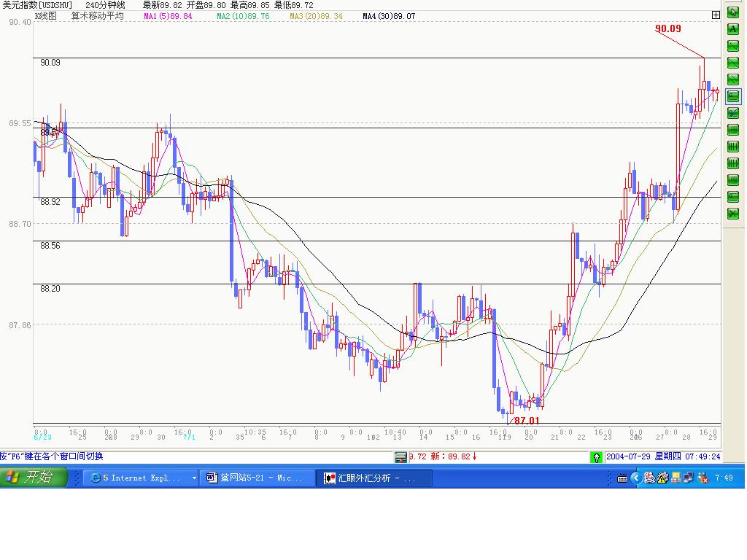Click the delete drawing 'X' tool
Screen dimensions: 747x560
[733, 214]
